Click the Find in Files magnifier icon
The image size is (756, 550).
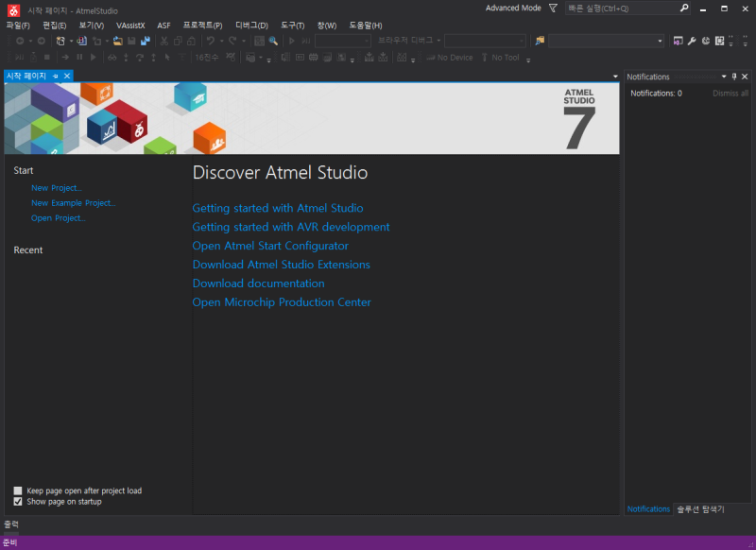coord(273,41)
